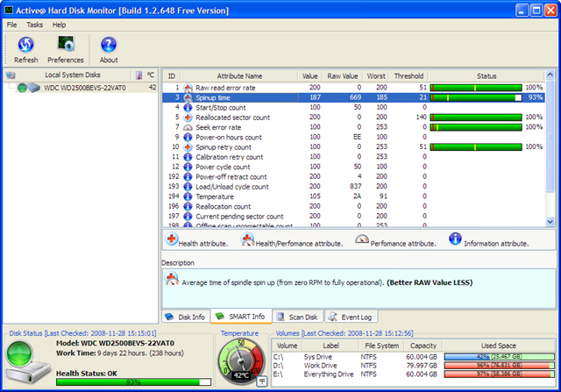This screenshot has height=392, width=561.
Task: Switch to the Event Log tab
Action: 351,317
